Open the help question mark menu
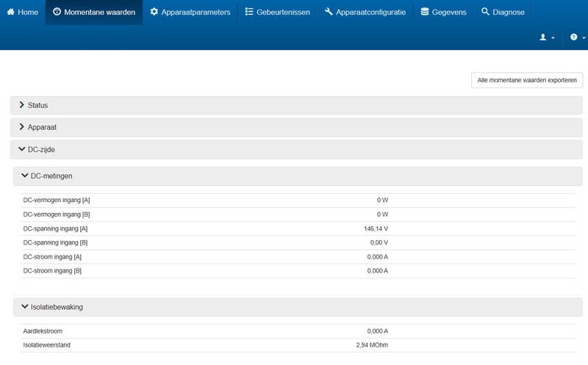The height and width of the screenshot is (365, 588). coord(574,37)
